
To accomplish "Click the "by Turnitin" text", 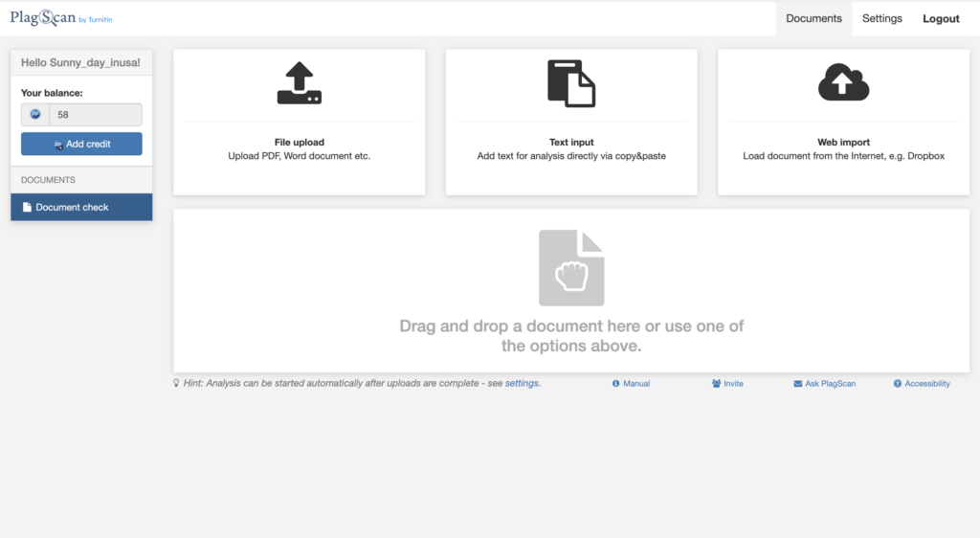I will click(x=96, y=20).
